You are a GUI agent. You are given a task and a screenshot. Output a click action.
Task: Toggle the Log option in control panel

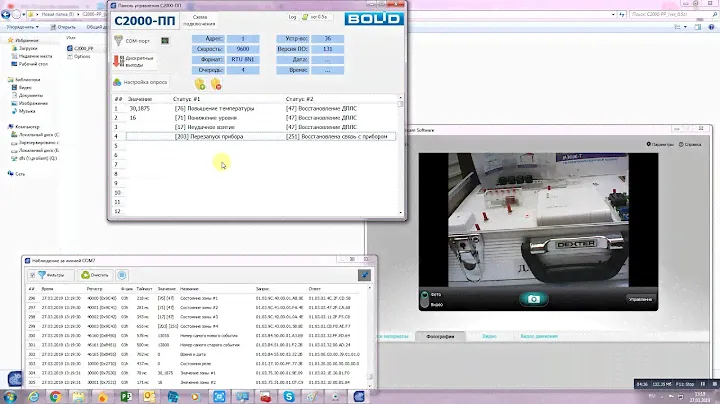[x=292, y=17]
